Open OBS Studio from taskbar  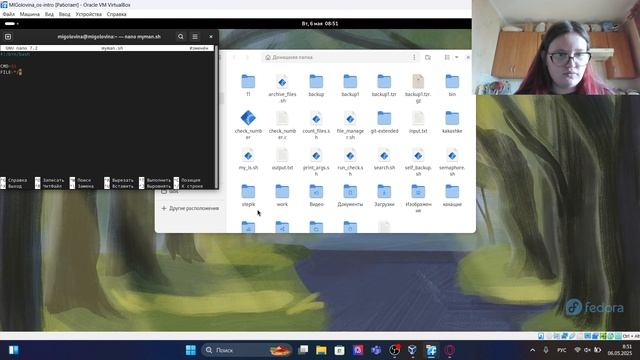pos(394,350)
